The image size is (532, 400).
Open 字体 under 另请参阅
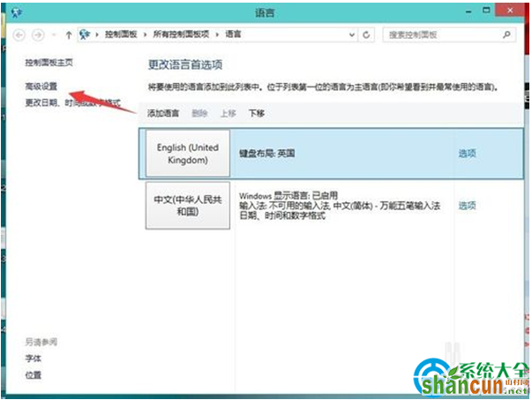coord(34,358)
